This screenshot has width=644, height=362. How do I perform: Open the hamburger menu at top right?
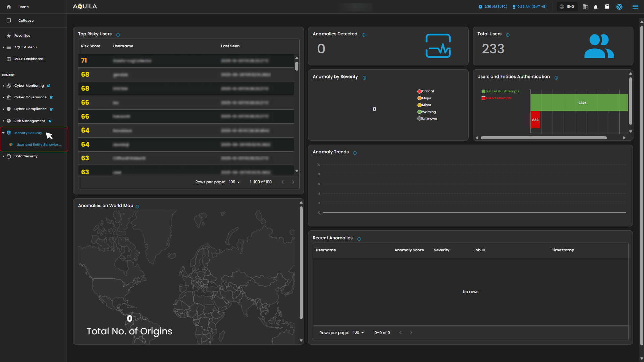(x=635, y=7)
